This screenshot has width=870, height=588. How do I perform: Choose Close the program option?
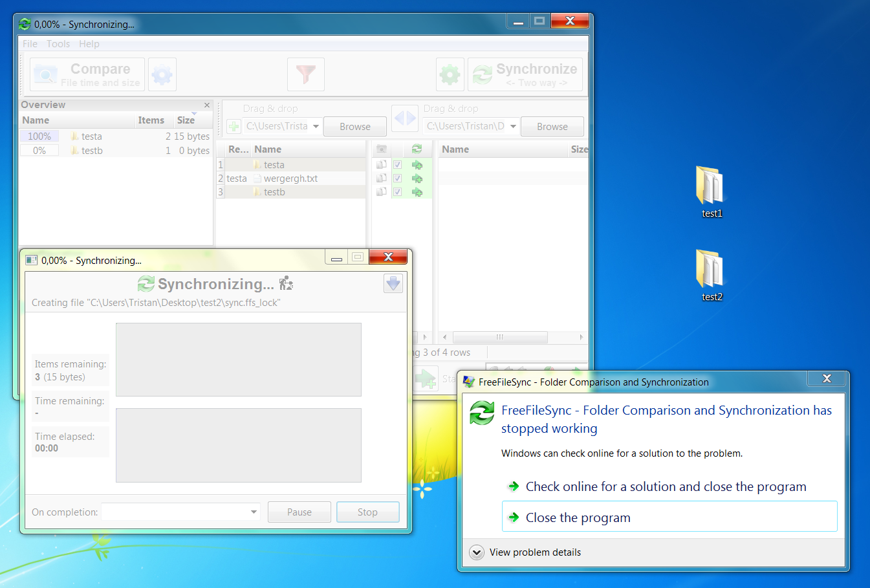click(669, 517)
